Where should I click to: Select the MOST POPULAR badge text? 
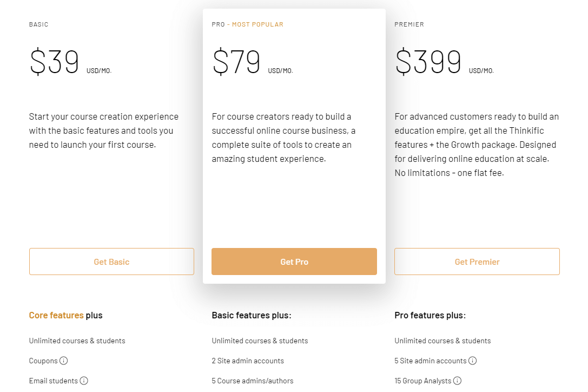pos(257,24)
